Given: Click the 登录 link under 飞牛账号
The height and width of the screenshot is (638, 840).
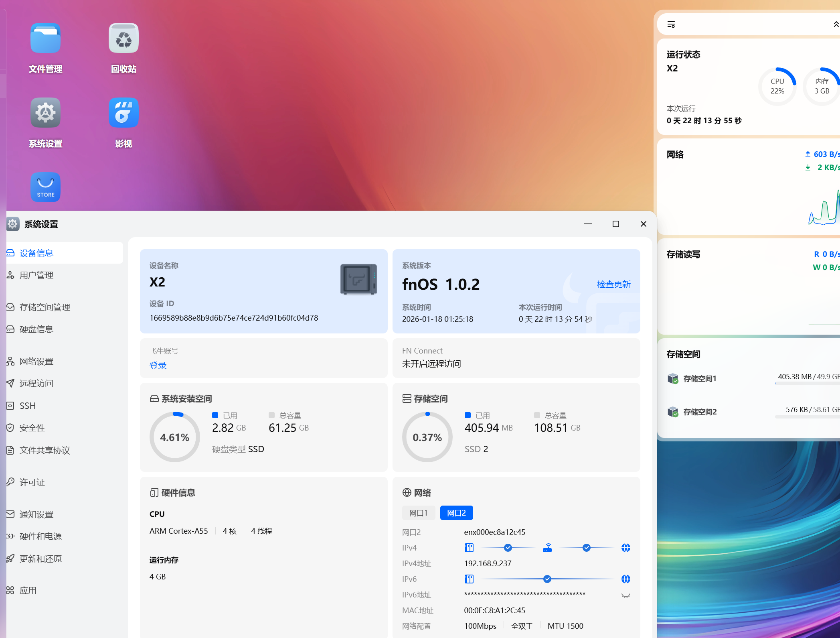Looking at the screenshot, I should [158, 366].
